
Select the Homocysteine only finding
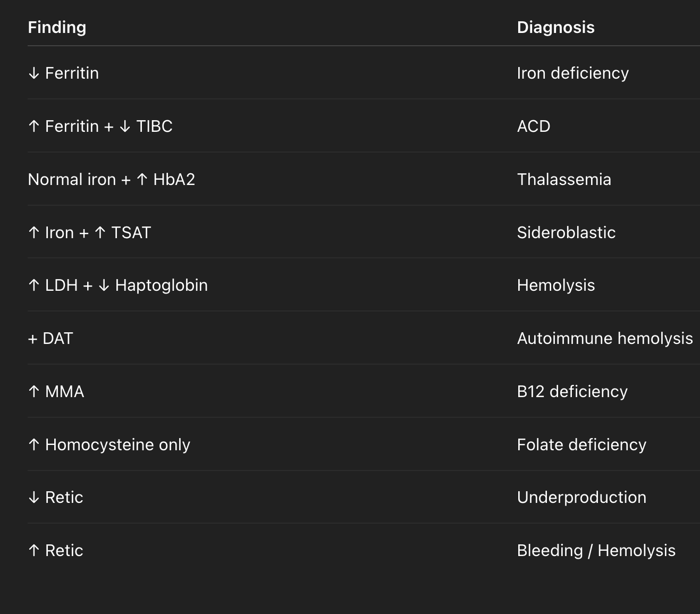[x=109, y=445]
